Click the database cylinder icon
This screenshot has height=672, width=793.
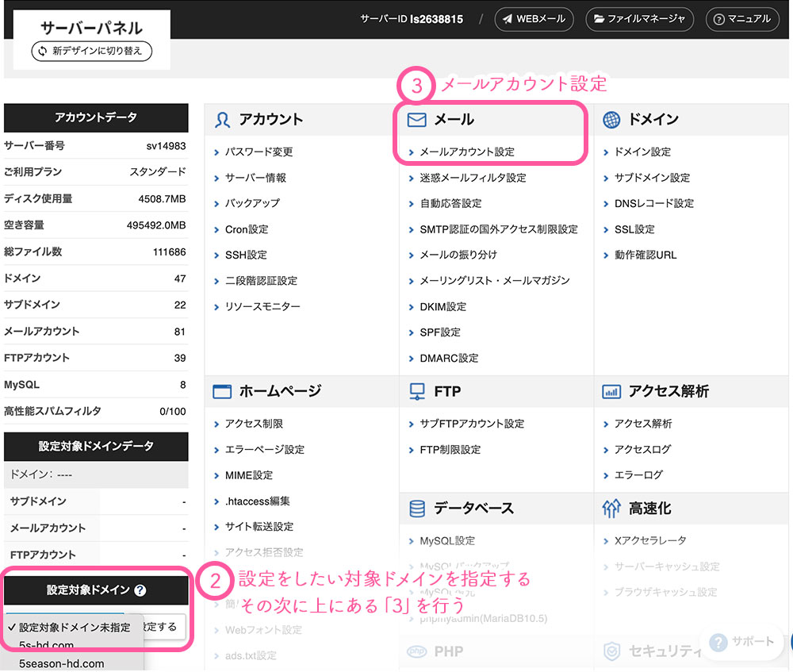point(417,509)
